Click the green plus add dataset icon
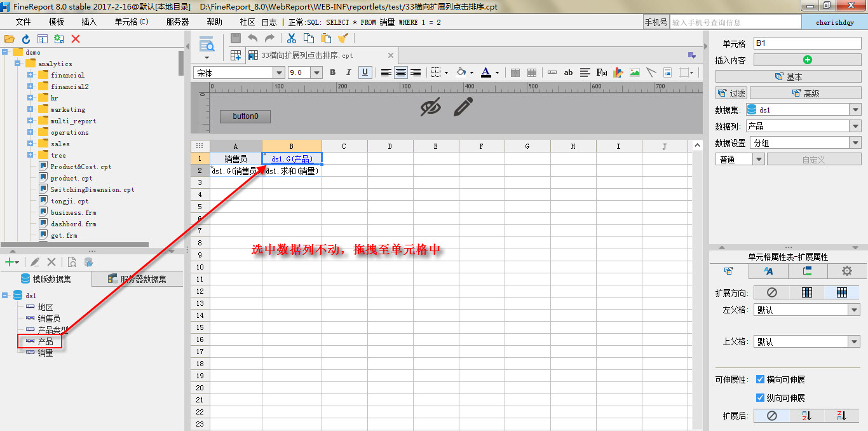This screenshot has height=431, width=868. pyautogui.click(x=10, y=262)
